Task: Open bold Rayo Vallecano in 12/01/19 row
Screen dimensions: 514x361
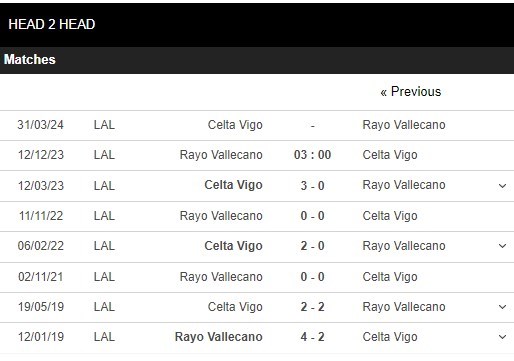Action: [x=219, y=337]
